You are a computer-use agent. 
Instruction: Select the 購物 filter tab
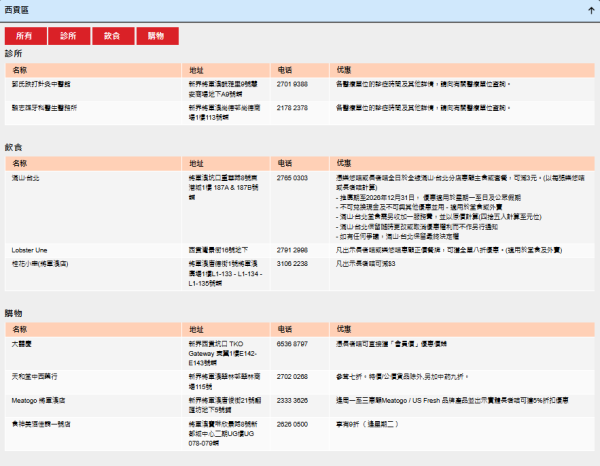pyautogui.click(x=157, y=36)
